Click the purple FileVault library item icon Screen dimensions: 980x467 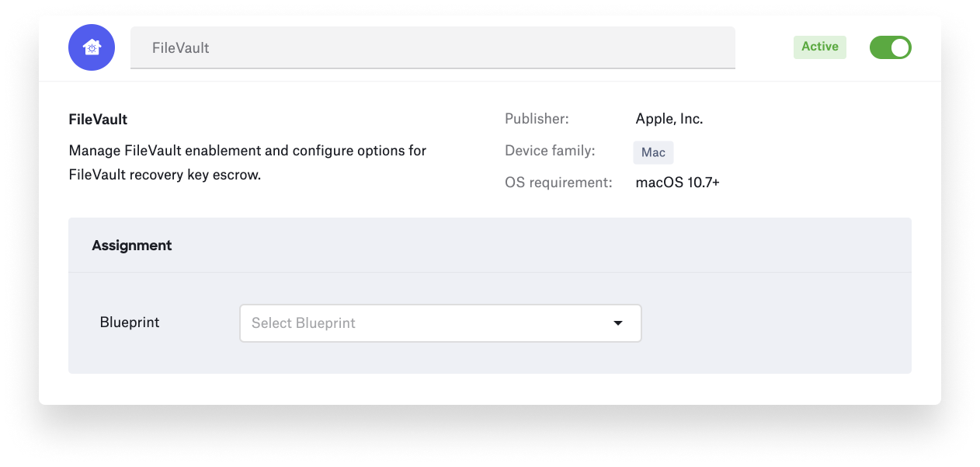pyautogui.click(x=92, y=47)
